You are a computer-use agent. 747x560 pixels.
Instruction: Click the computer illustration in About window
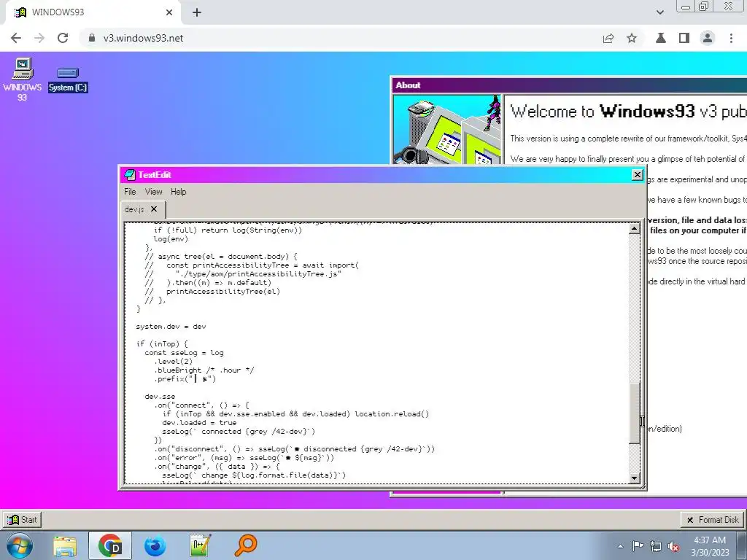[447, 130]
